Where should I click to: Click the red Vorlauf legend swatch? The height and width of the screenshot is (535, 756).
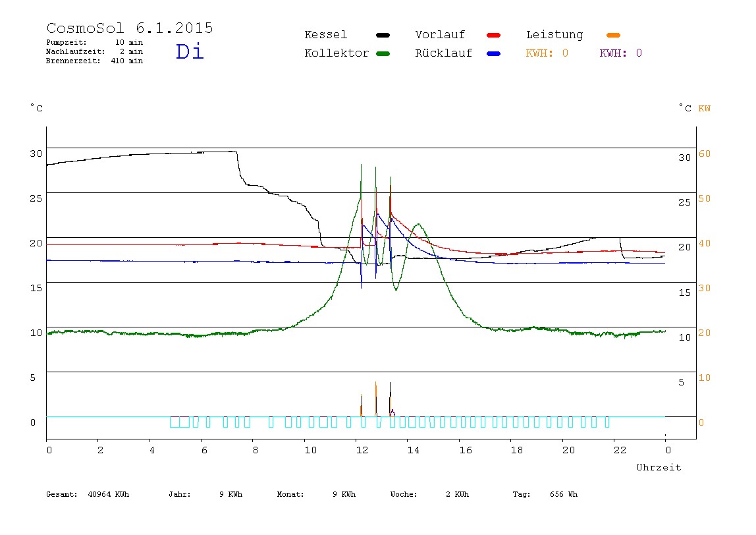pyautogui.click(x=494, y=35)
